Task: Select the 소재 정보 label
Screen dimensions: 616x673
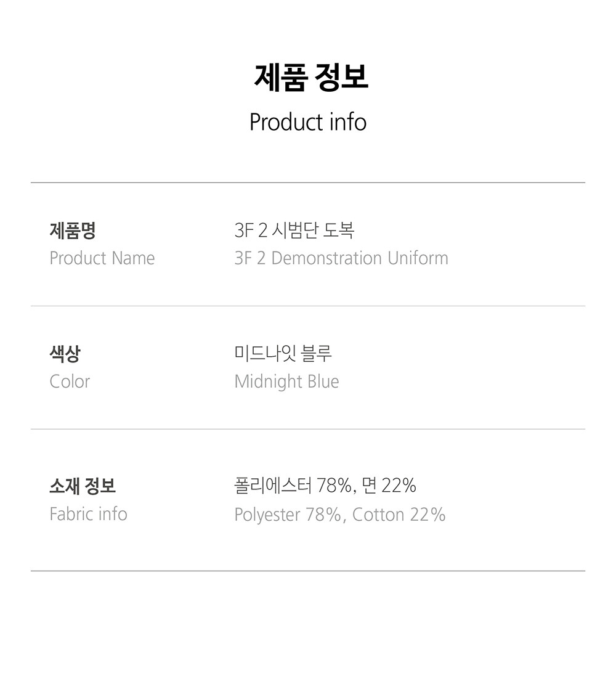Action: point(83,486)
